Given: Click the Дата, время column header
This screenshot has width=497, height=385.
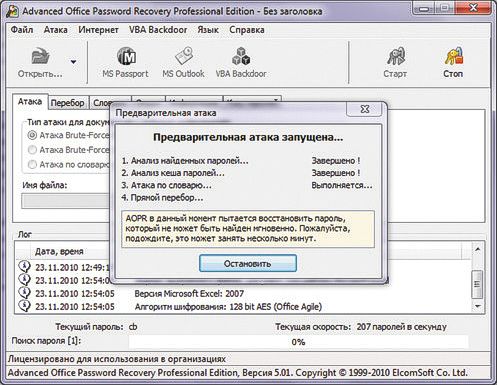Looking at the screenshot, I should click(59, 251).
